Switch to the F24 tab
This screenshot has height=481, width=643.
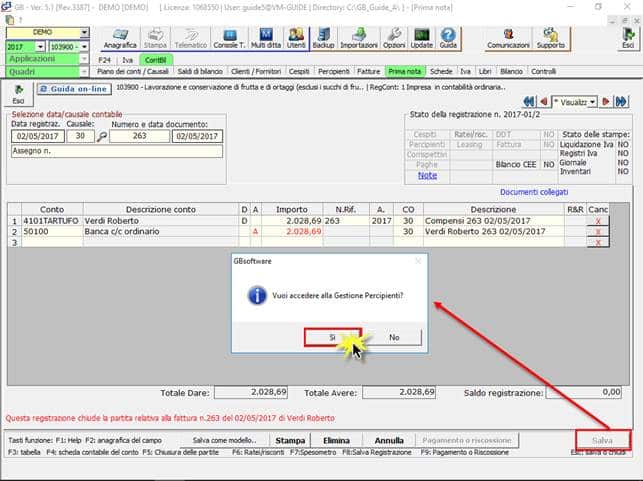tap(105, 60)
